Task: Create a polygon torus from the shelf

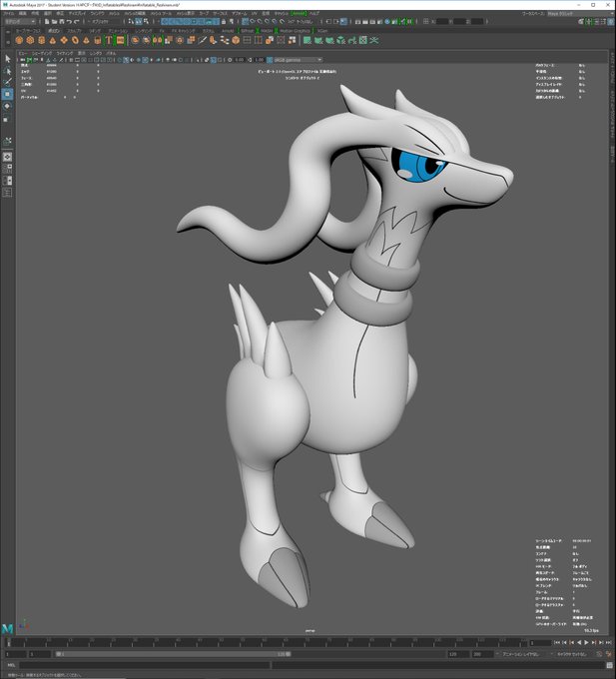Action: 75,40
